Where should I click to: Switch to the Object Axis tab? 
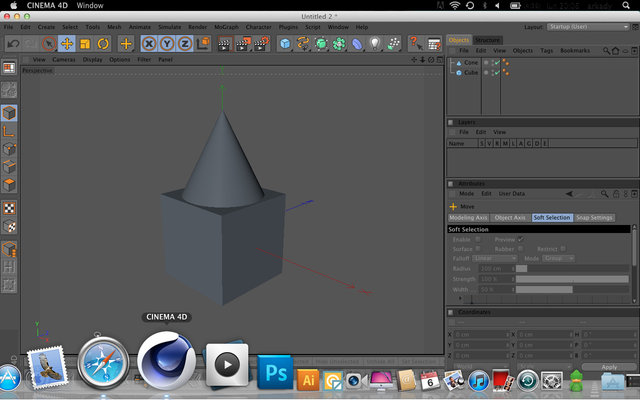coord(510,218)
